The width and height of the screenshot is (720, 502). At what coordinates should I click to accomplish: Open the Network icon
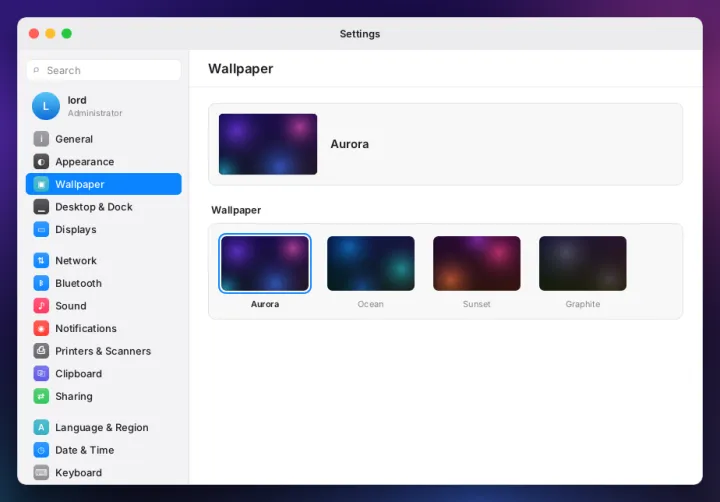click(41, 260)
